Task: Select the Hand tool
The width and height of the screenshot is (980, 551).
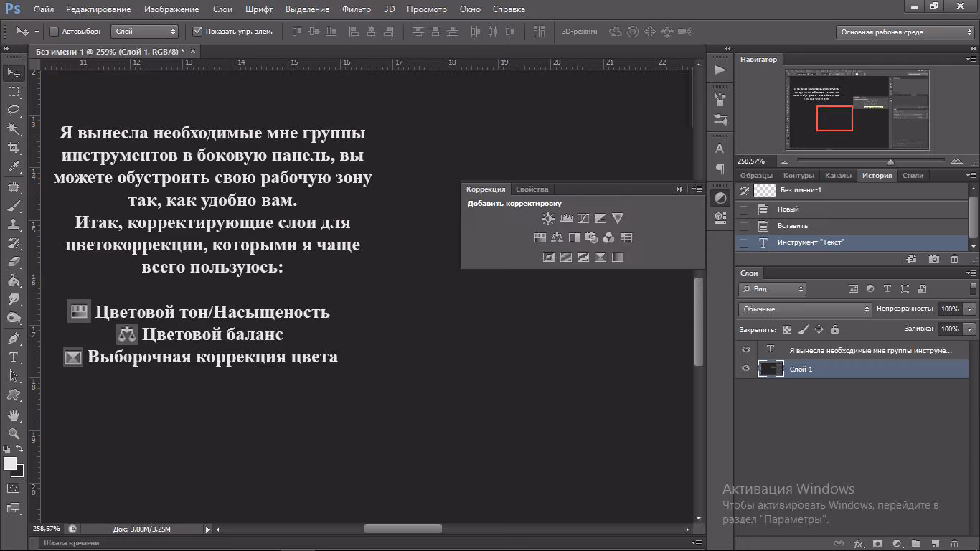Action: tap(14, 415)
